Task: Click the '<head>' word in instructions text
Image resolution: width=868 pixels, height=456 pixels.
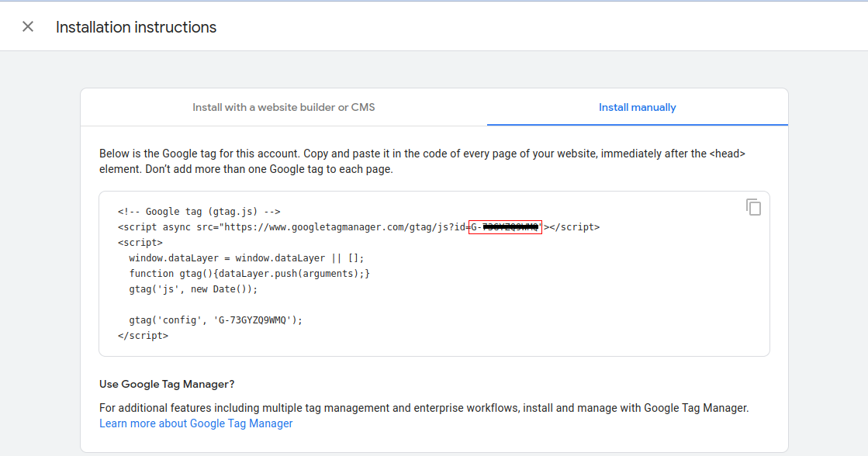Action: 727,154
